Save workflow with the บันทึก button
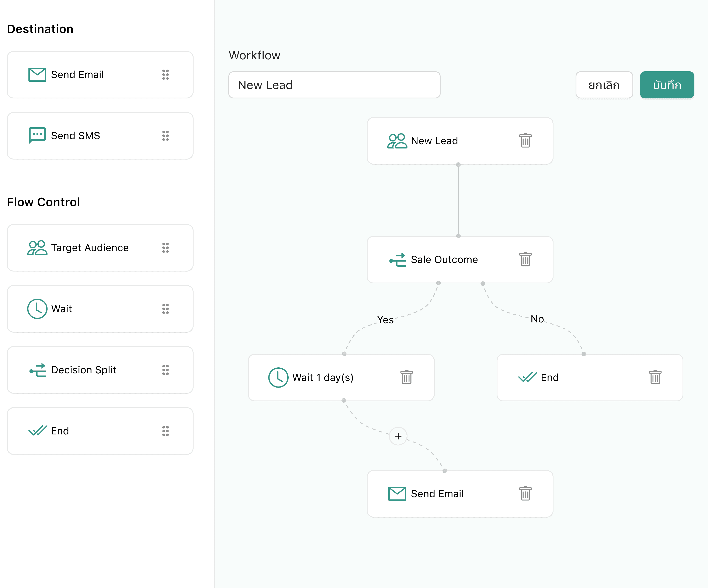This screenshot has height=588, width=708. [x=667, y=85]
